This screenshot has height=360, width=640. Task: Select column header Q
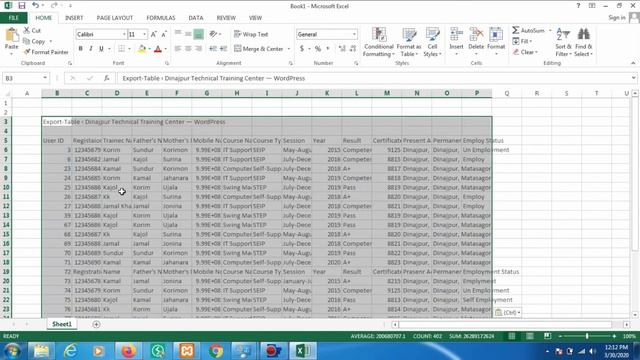tap(507, 93)
